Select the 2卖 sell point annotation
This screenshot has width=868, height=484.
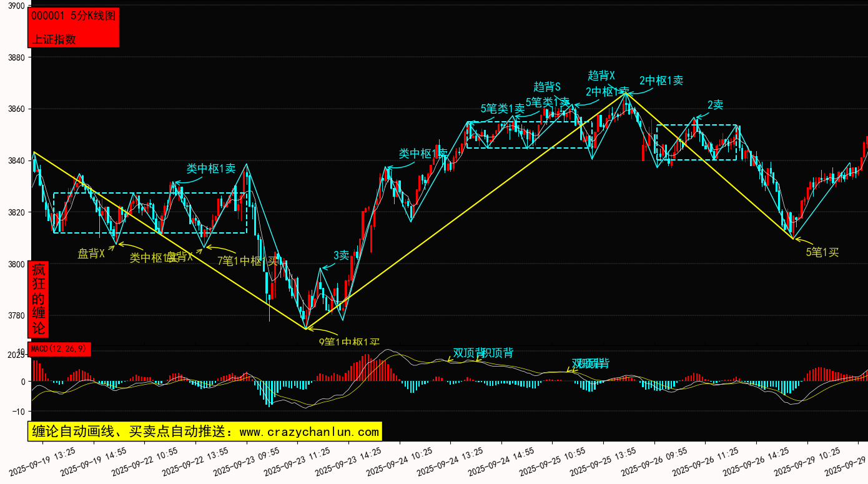(715, 105)
